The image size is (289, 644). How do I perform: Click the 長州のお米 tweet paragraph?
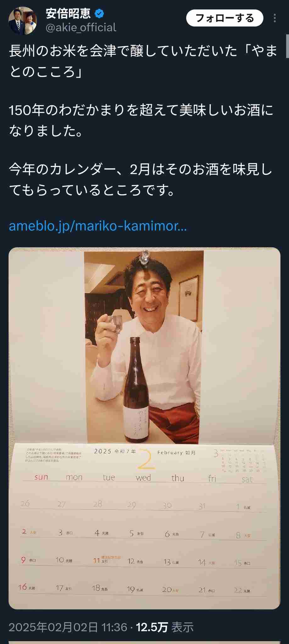(x=143, y=61)
